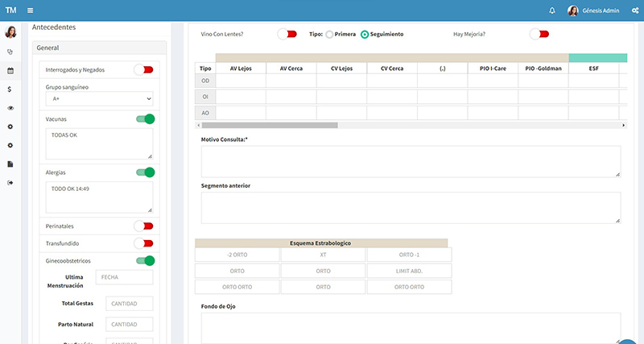This screenshot has width=644, height=344.
Task: Click the Antecedentes heading
Action: pos(54,27)
